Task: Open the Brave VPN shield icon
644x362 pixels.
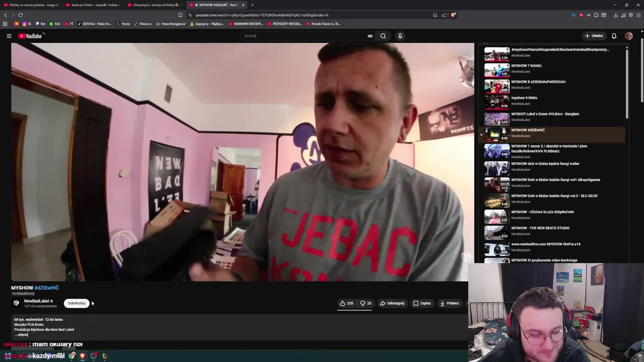Action: (x=631, y=15)
